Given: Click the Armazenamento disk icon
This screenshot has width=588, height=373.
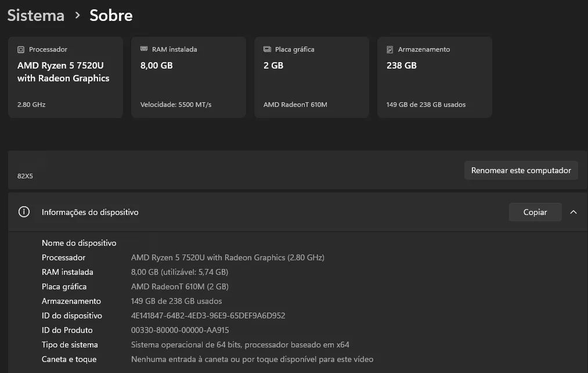Looking at the screenshot, I should pos(390,49).
